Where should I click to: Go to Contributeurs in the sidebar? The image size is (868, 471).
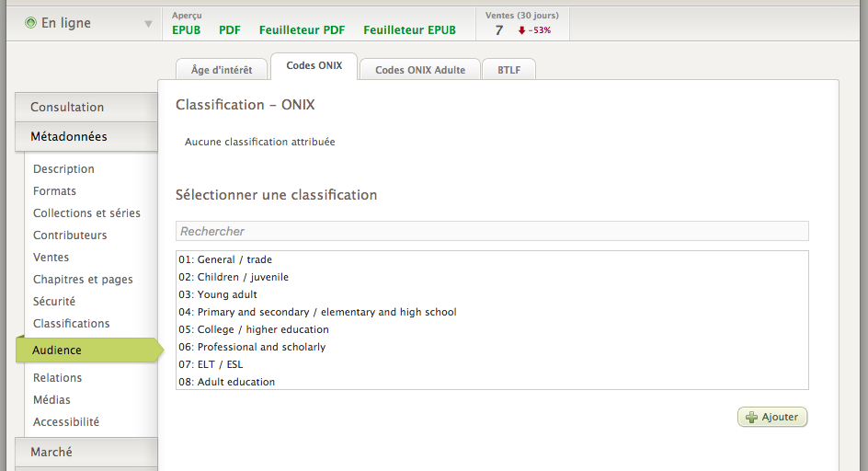tap(70, 235)
